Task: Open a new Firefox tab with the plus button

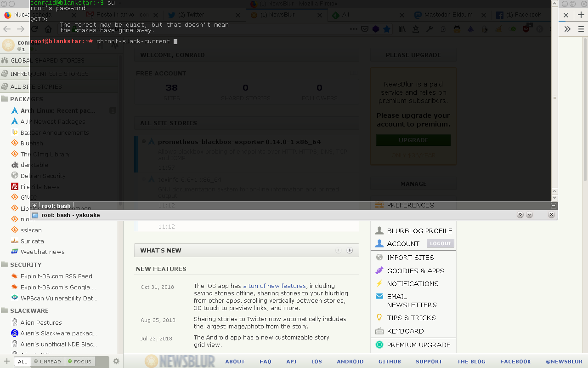Action: 581,15
